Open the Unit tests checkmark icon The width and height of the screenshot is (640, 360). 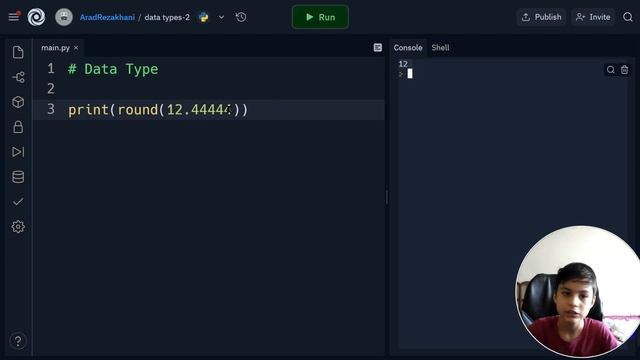coord(18,202)
